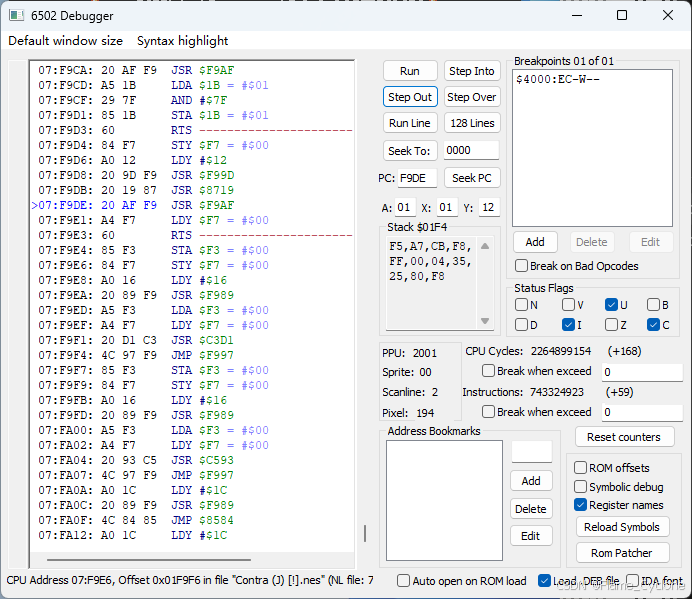692x599 pixels.
Task: Enable CPU Cycles Break when exceed
Action: (x=488, y=371)
